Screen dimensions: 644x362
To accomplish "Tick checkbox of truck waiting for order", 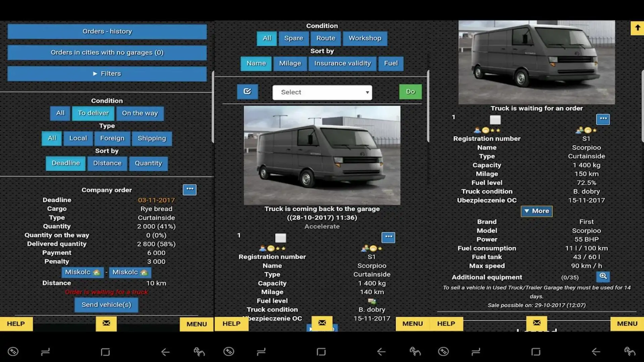I will click(x=495, y=120).
